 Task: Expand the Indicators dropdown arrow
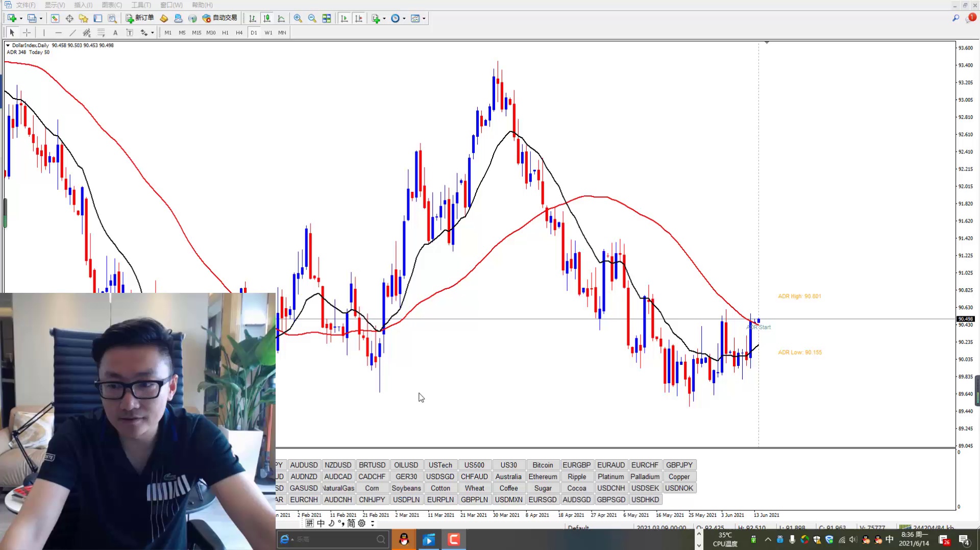(x=384, y=18)
